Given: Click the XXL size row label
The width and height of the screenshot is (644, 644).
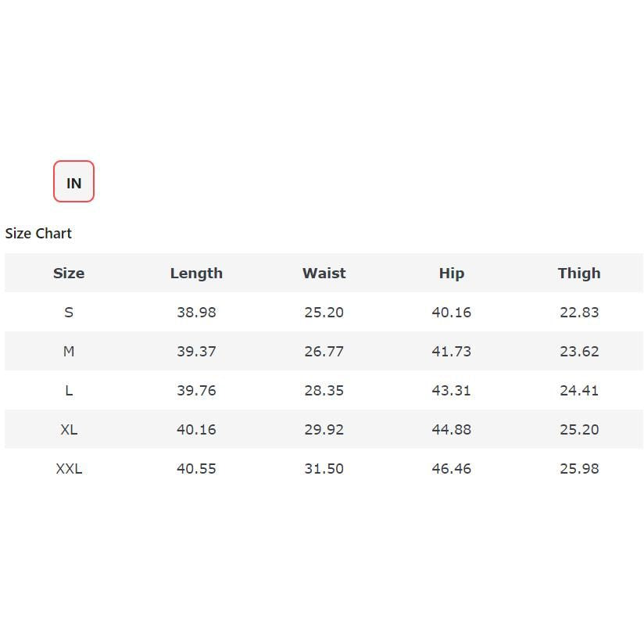Looking at the screenshot, I should click(69, 469).
